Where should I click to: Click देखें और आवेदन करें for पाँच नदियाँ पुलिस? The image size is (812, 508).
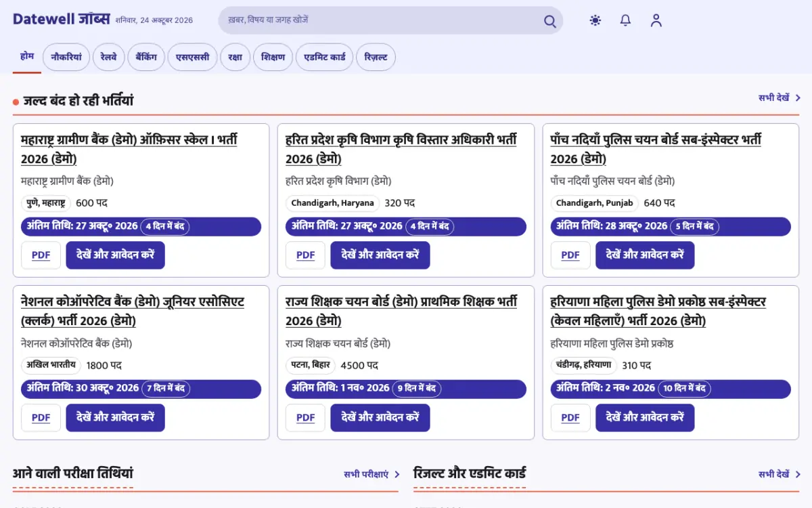point(645,255)
